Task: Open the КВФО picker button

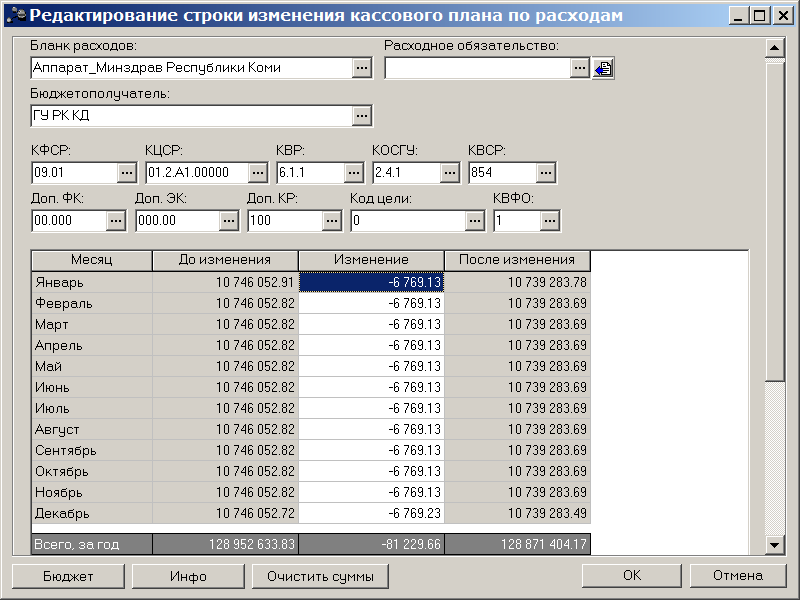Action: tap(549, 220)
